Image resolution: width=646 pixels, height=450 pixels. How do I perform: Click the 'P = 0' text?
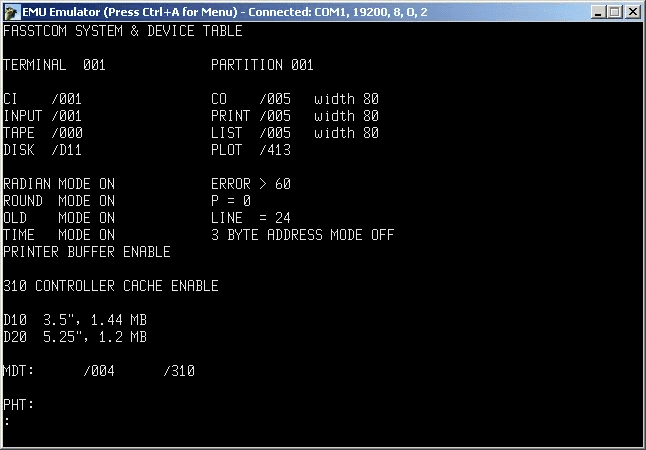tap(231, 201)
